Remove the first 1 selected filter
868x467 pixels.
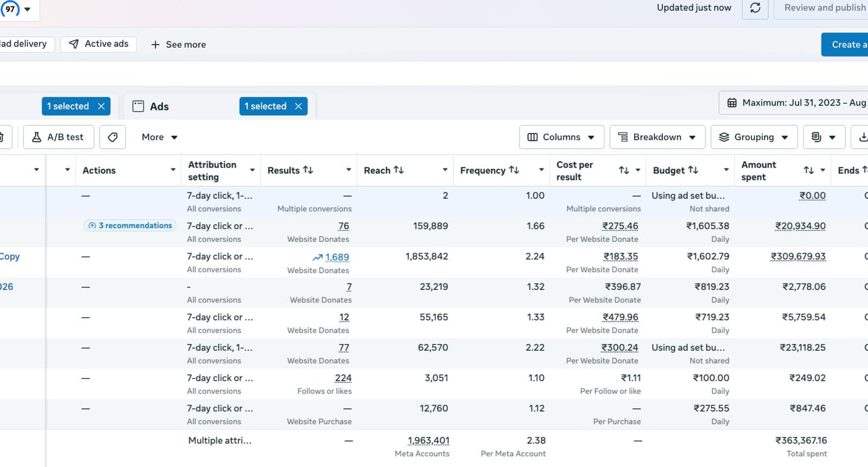pos(101,106)
